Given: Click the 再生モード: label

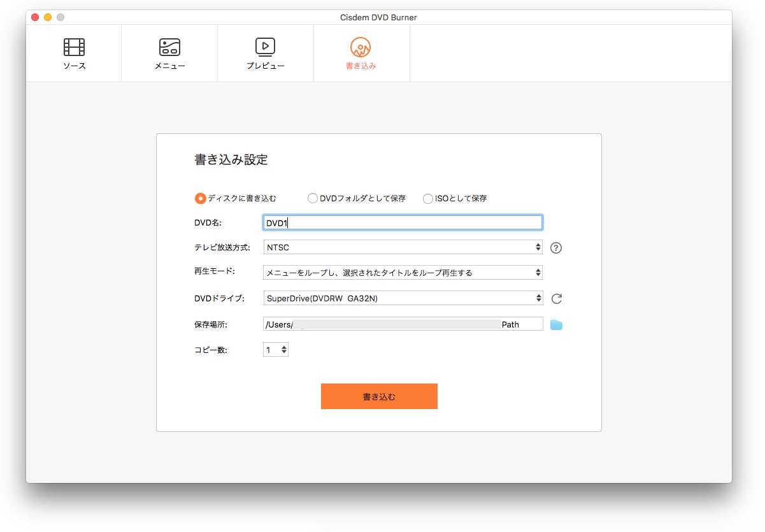Looking at the screenshot, I should [215, 271].
